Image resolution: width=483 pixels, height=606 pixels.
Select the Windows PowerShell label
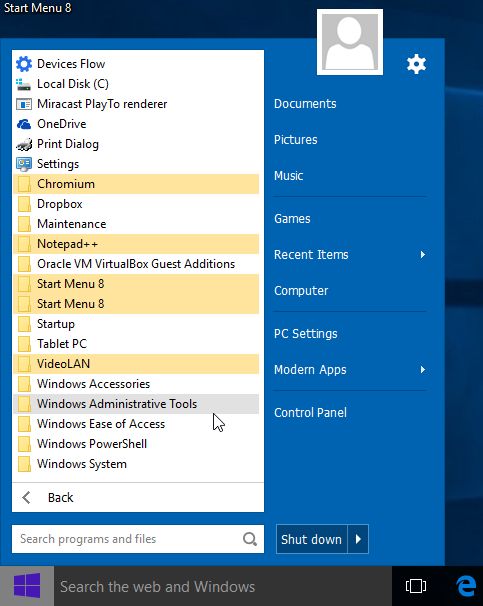pos(92,444)
